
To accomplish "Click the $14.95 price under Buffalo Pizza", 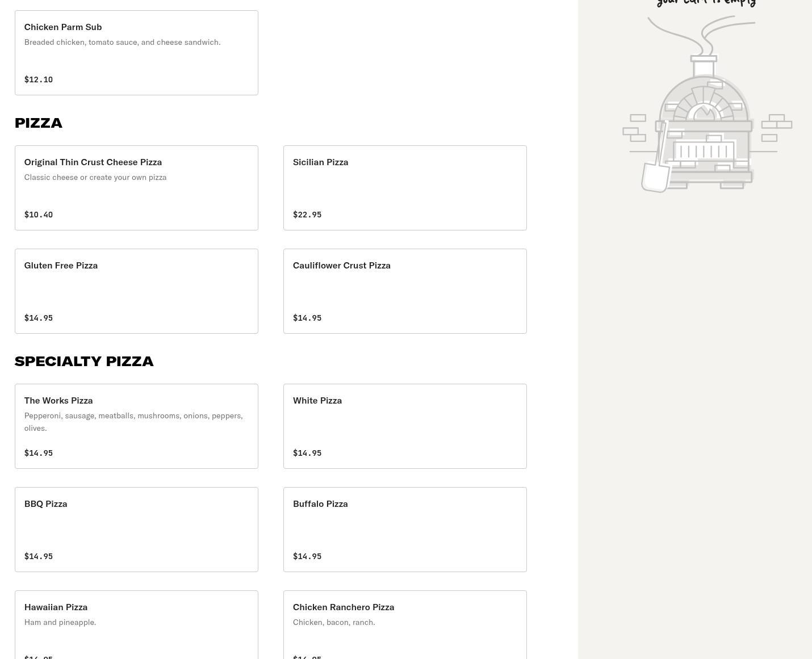I will pos(307,556).
